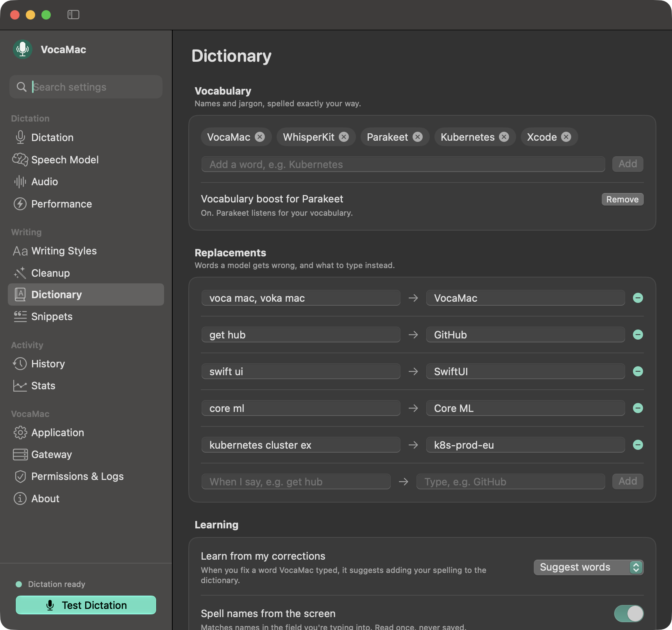Click the VocaMac microphone logo
The height and width of the screenshot is (630, 672).
coord(23,50)
